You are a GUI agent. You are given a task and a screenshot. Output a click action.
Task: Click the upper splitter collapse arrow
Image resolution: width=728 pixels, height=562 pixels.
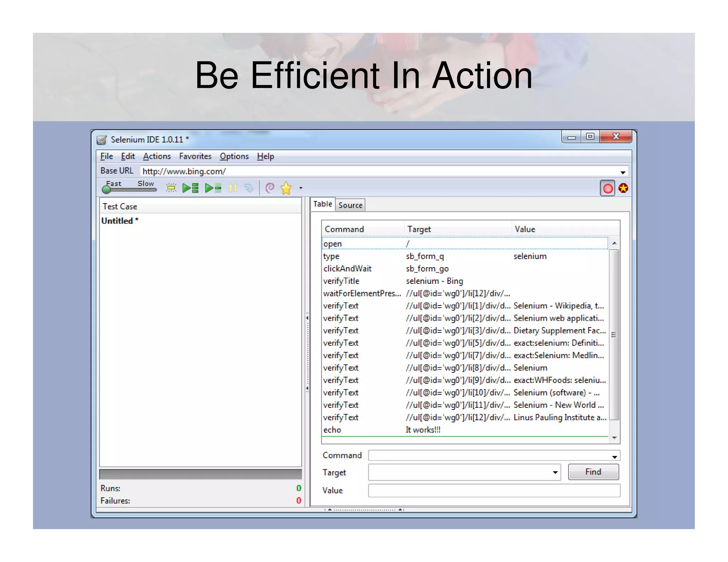(x=307, y=318)
